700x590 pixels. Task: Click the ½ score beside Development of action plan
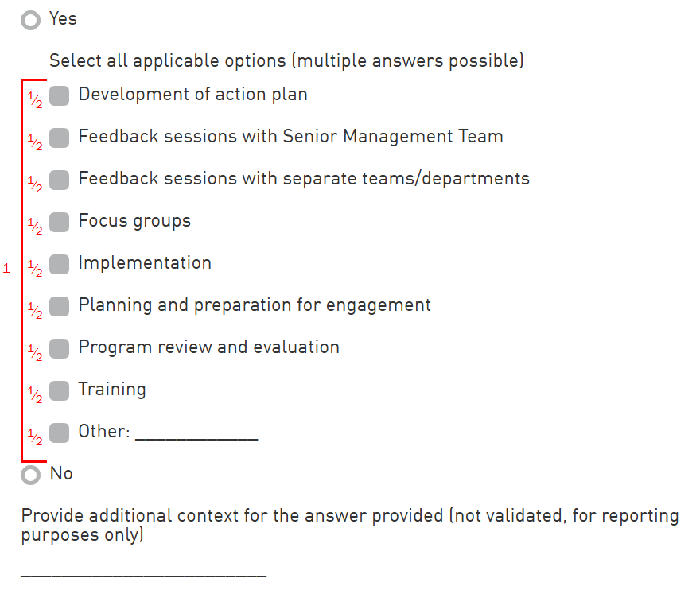(x=35, y=100)
